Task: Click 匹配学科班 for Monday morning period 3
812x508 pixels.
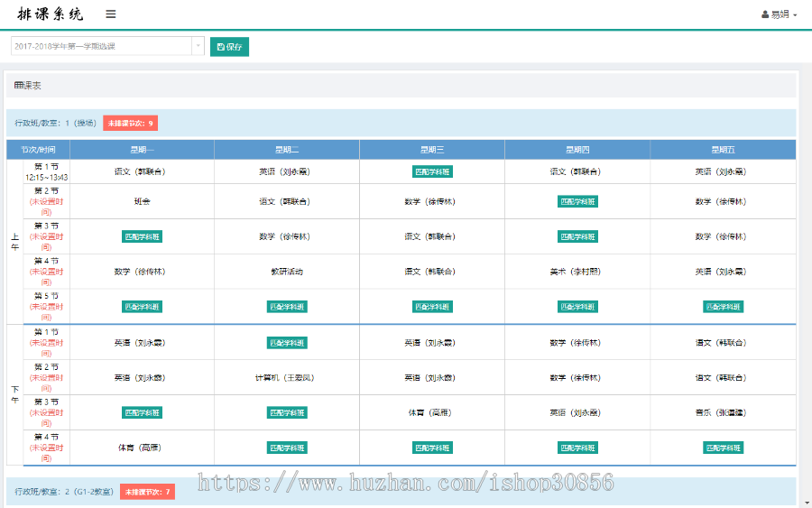Action: tap(142, 236)
